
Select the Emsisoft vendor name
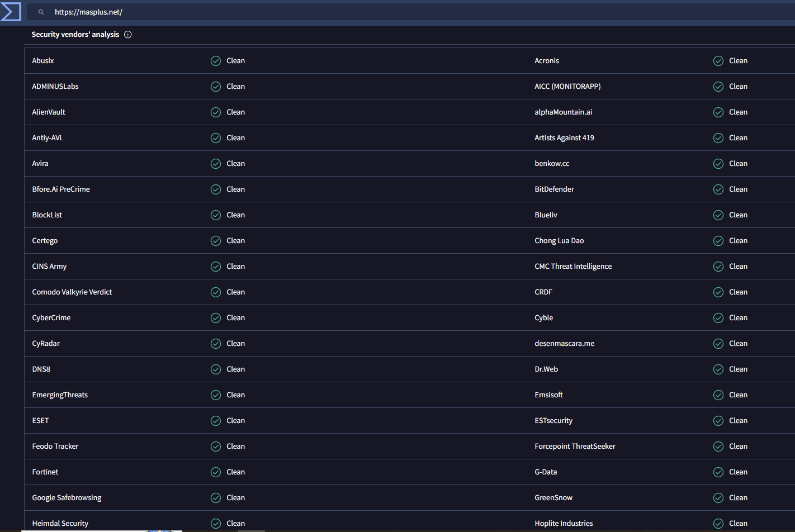pyautogui.click(x=548, y=395)
